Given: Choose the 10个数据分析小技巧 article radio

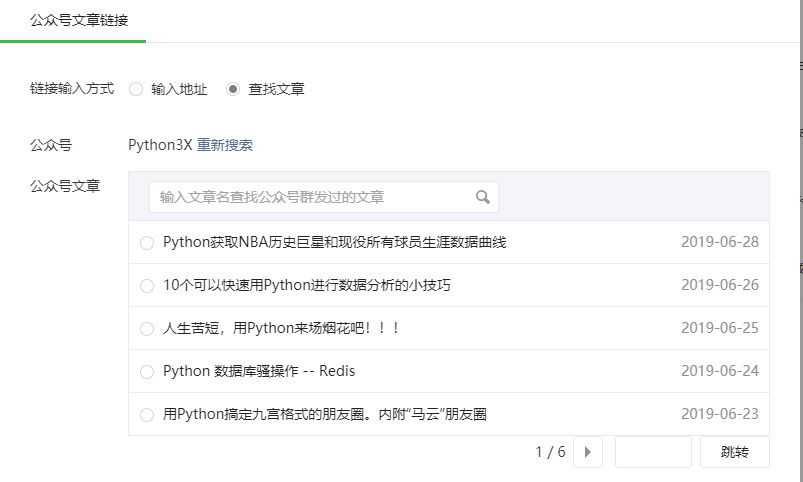Looking at the screenshot, I should click(x=147, y=286).
